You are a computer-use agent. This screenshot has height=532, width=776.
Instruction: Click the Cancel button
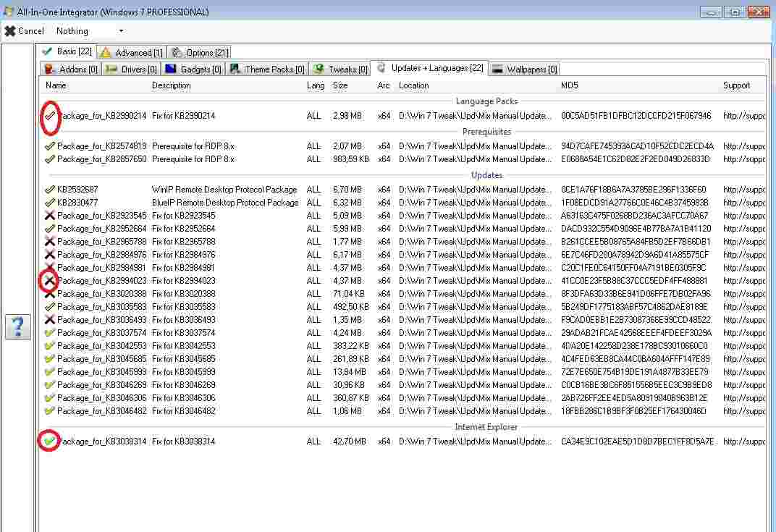25,31
